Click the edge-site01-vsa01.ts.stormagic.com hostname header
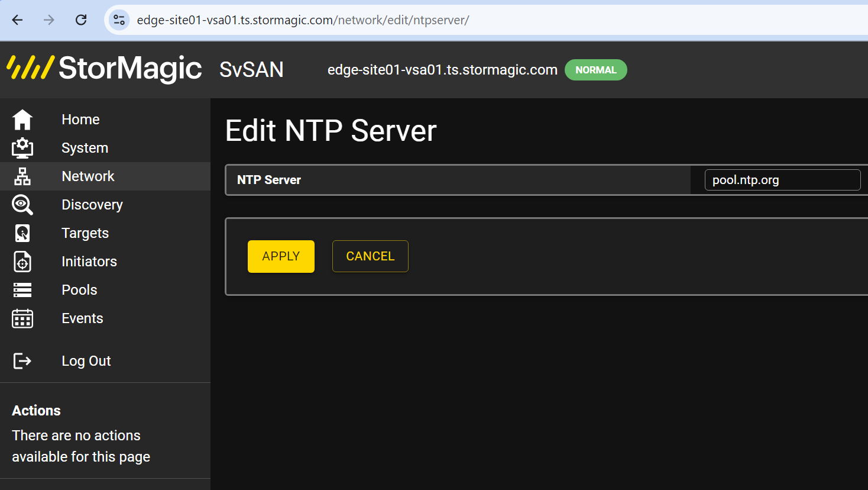The height and width of the screenshot is (490, 868). point(442,70)
